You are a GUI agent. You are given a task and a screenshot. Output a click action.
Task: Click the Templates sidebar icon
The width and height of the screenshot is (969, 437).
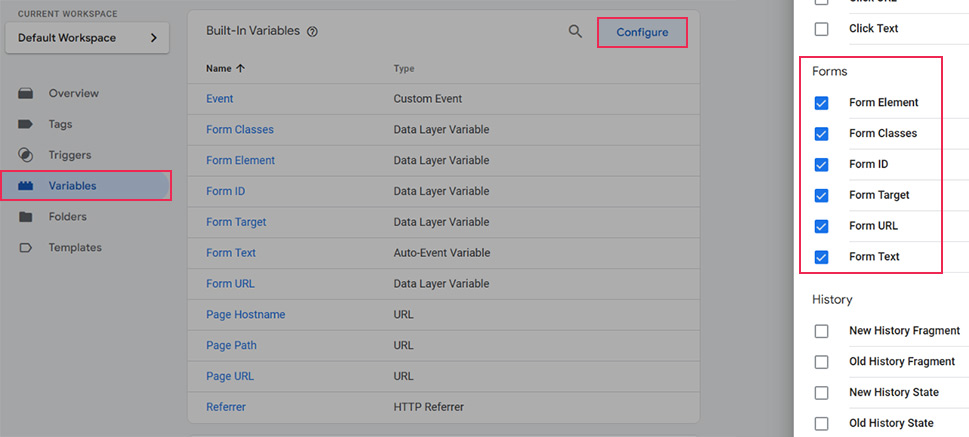[x=25, y=248]
